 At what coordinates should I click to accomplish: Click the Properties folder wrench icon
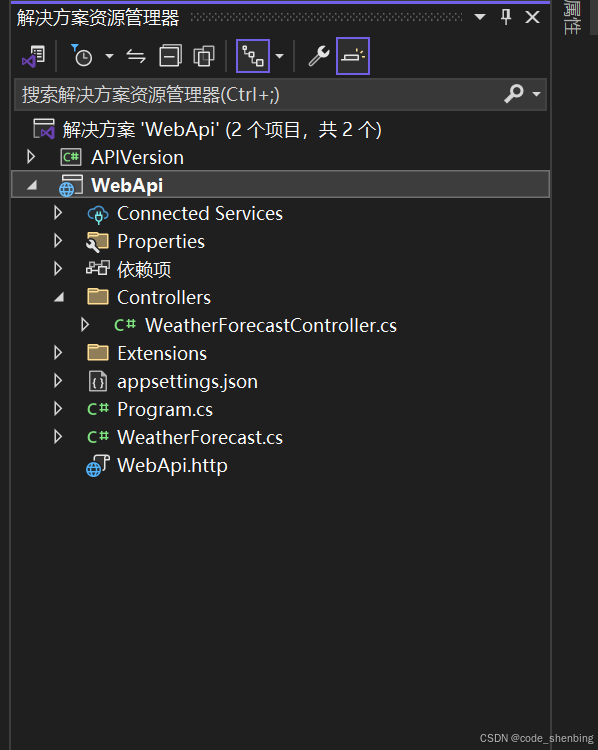click(98, 242)
